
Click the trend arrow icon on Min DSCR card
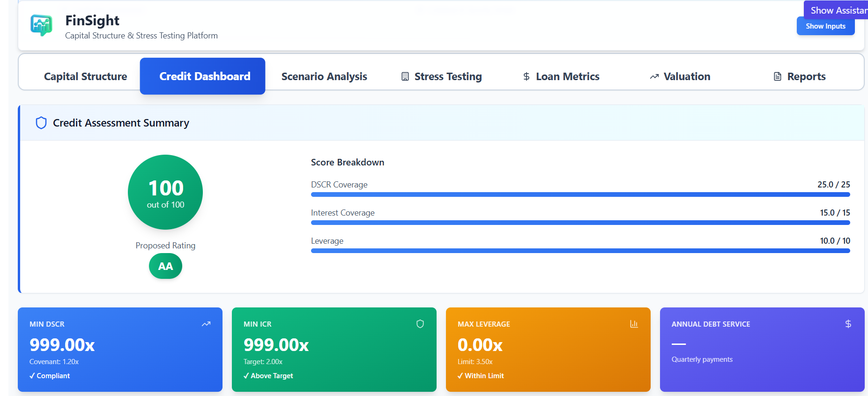point(206,324)
